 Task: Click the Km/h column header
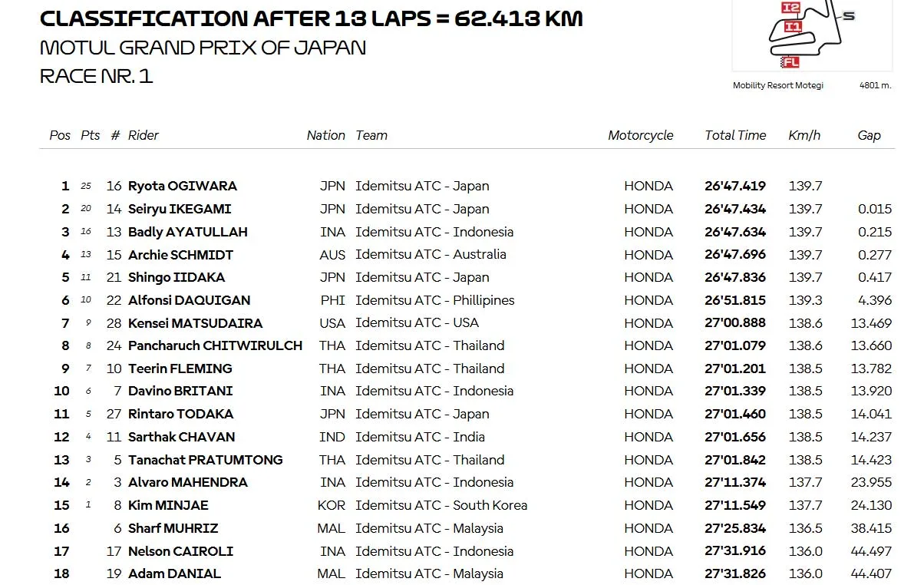click(804, 135)
